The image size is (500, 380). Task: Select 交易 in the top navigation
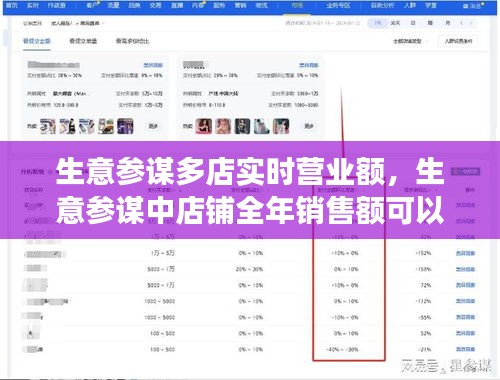(156, 5)
